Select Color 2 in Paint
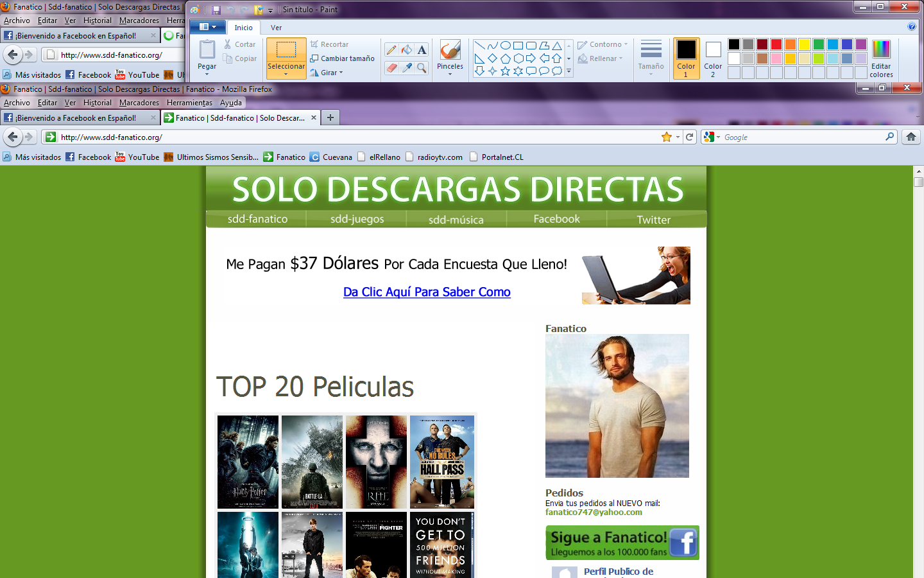The image size is (924, 578). (x=713, y=58)
